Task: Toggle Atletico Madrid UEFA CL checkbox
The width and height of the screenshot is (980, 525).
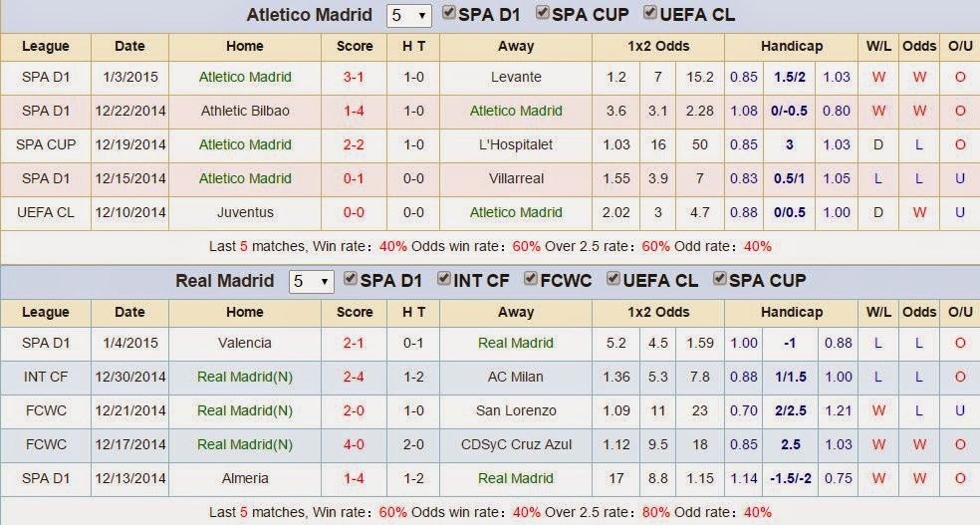Action: 651,14
